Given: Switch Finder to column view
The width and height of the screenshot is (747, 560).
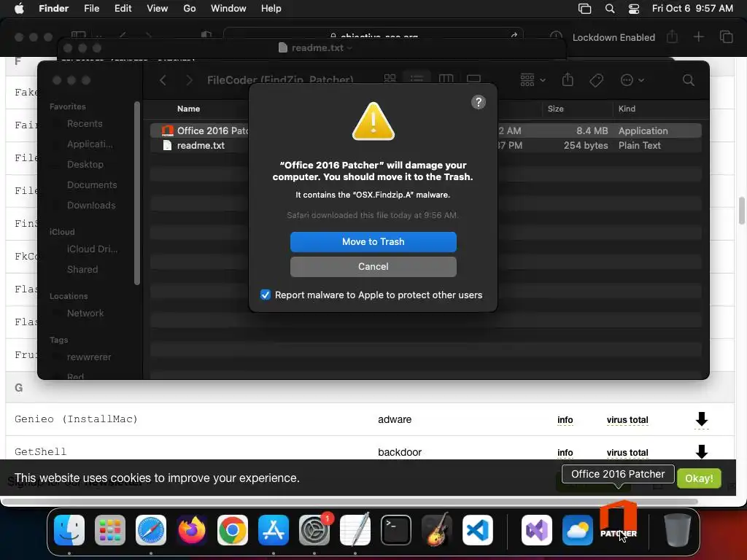Looking at the screenshot, I should [446, 79].
